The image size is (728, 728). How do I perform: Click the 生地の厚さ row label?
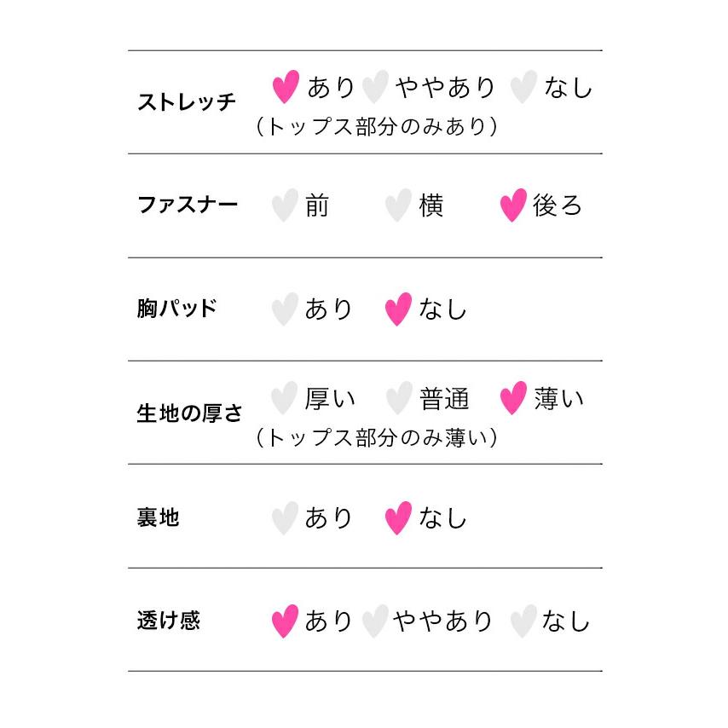click(189, 414)
